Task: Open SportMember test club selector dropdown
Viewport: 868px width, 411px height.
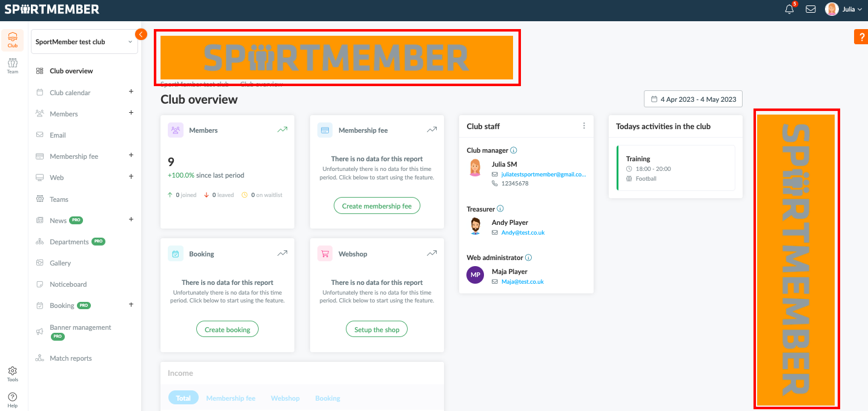Action: 84,42
